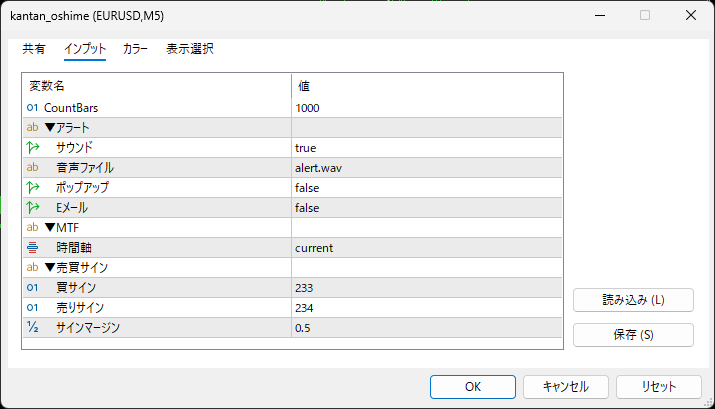Select the ▼アラート section row label
Image resolution: width=715 pixels, height=409 pixels.
click(67, 128)
